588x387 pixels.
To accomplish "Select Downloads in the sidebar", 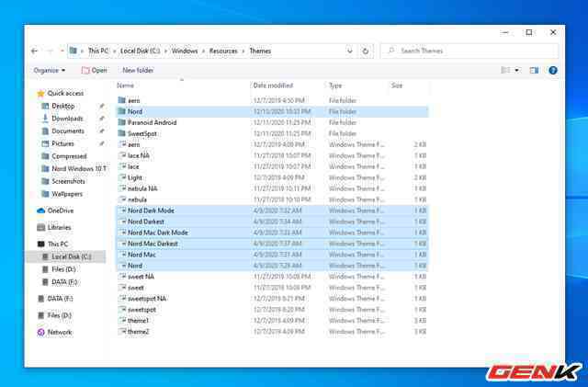I will 62,119.
